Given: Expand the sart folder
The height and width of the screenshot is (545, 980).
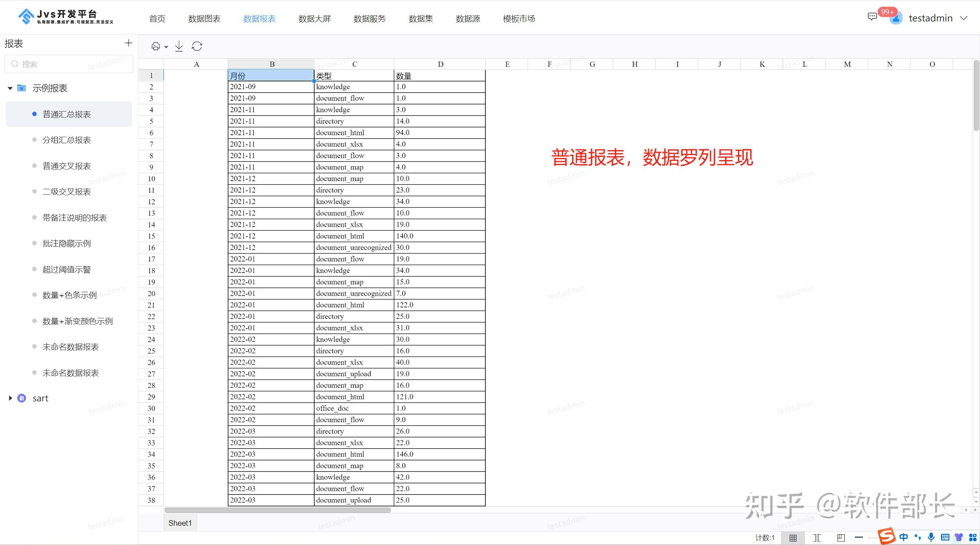Looking at the screenshot, I should pyautogui.click(x=10, y=398).
